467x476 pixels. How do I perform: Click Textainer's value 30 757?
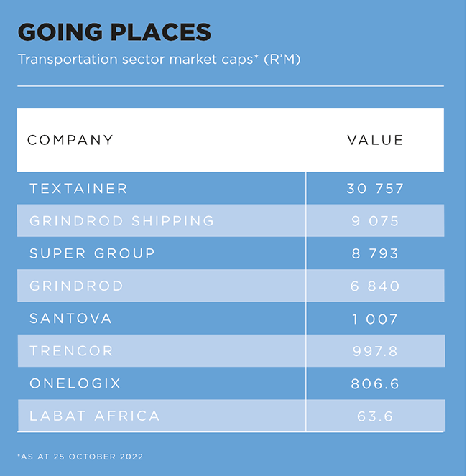(375, 188)
